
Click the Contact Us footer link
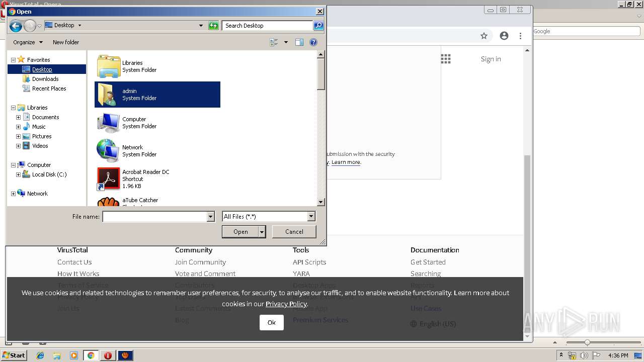coord(74,262)
